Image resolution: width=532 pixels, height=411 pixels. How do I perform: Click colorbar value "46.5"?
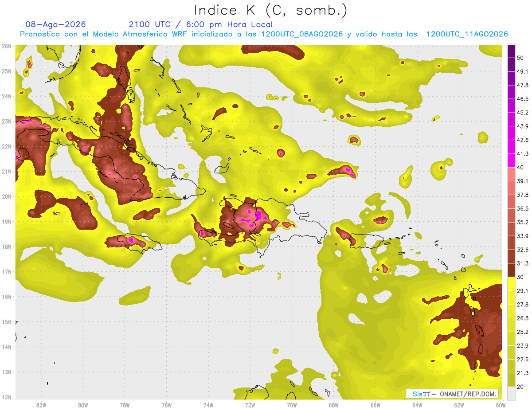523,99
